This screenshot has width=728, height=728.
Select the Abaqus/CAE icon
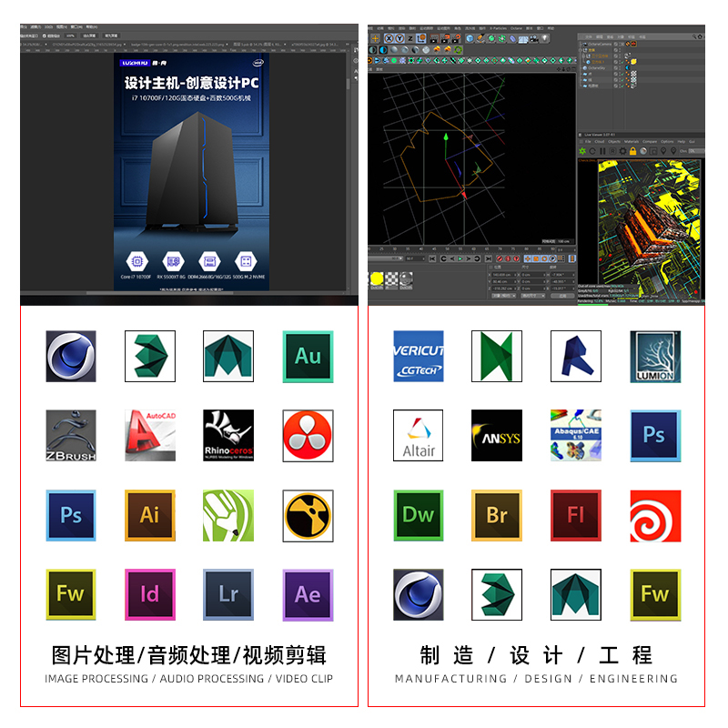pyautogui.click(x=576, y=435)
